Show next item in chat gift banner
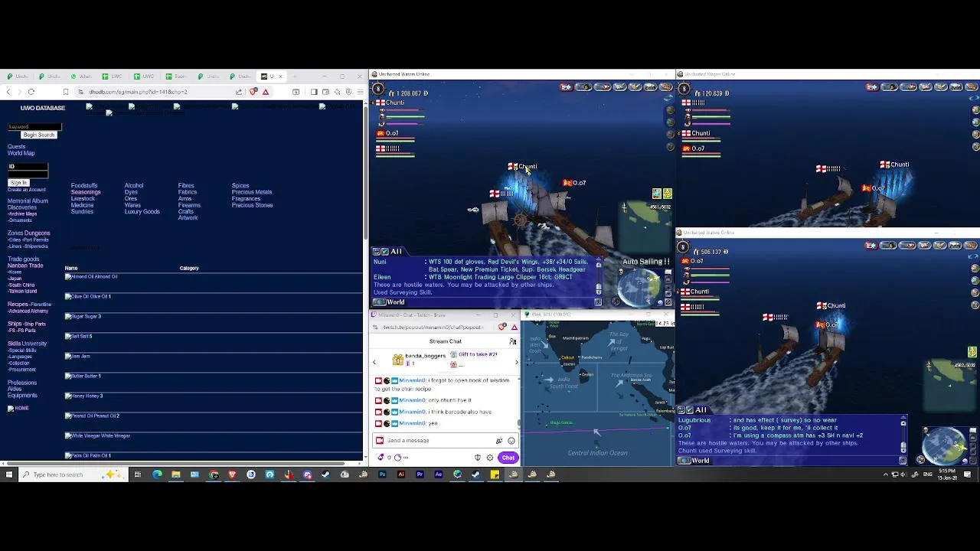 point(517,362)
